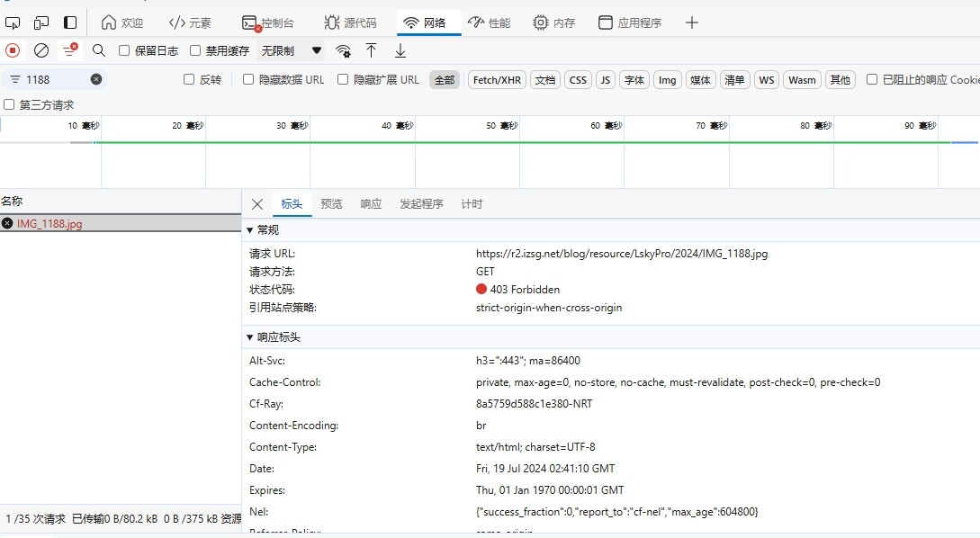
Task: Switch to the 应用程序 application tab
Action: click(629, 23)
